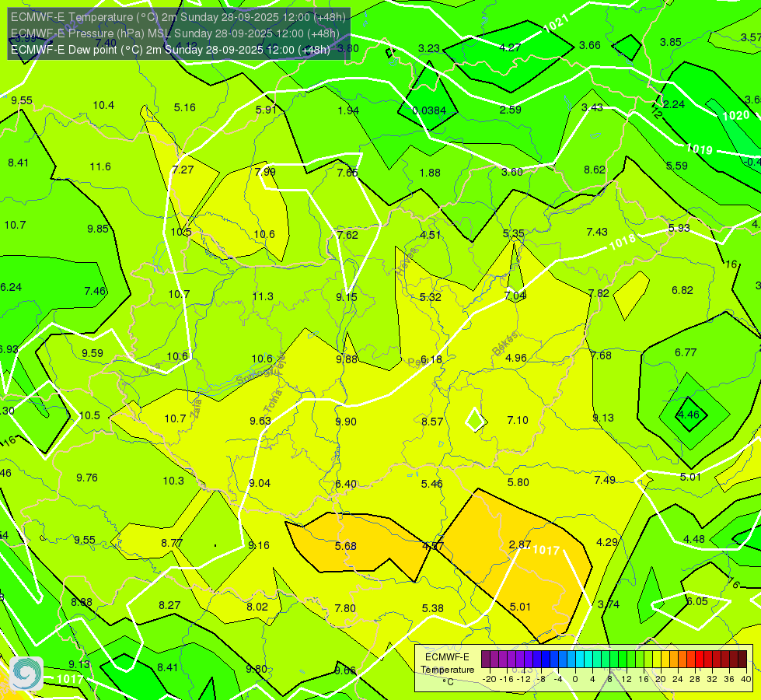Click the 6.18 dew point value
Screen dimensions: 761x700
(x=431, y=359)
